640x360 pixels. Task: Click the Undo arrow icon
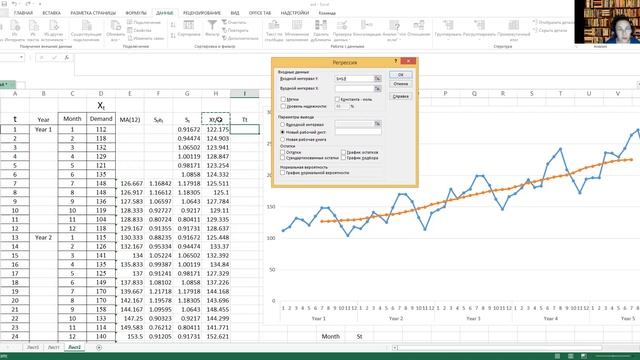[x=15, y=4]
